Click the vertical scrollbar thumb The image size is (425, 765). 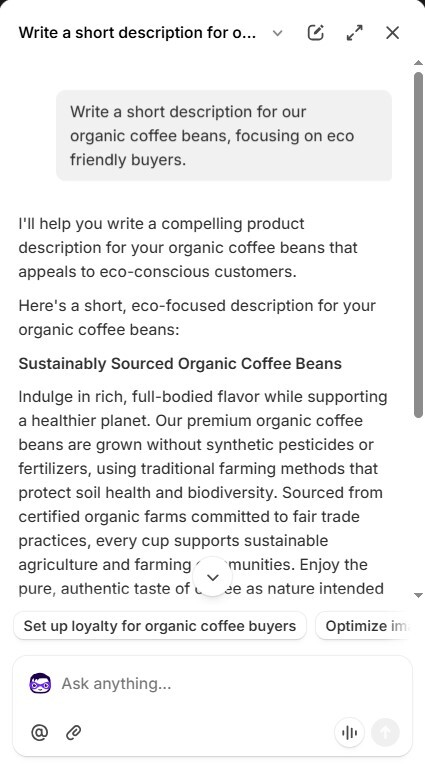(418, 244)
